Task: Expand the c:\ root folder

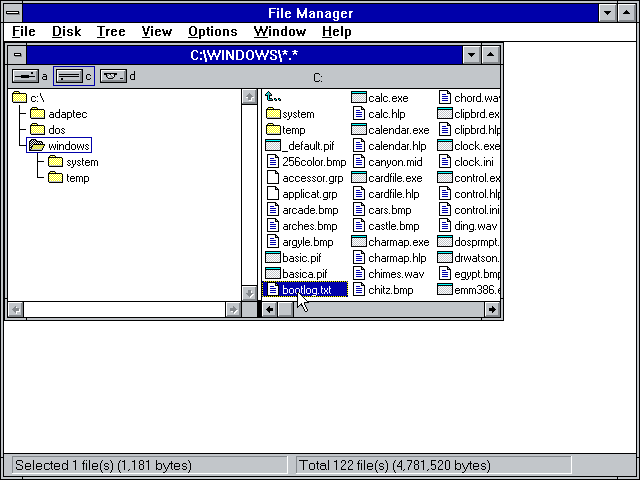Action: (20, 98)
